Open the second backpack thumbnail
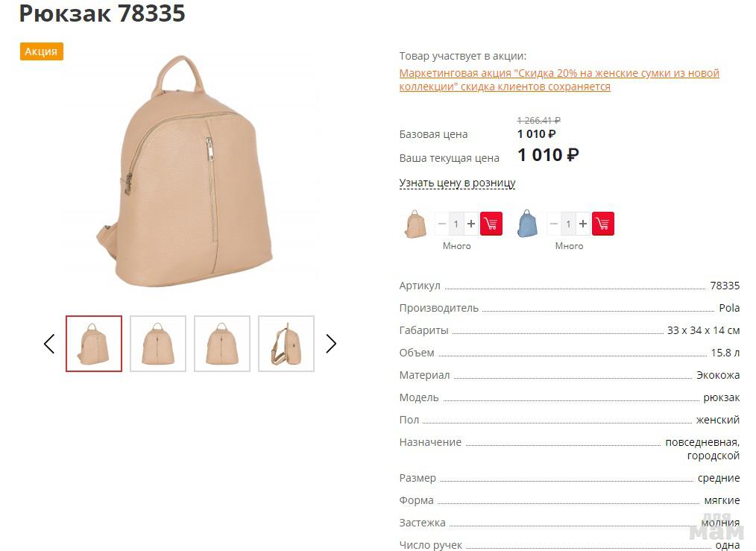The width and height of the screenshot is (756, 551). pos(158,344)
